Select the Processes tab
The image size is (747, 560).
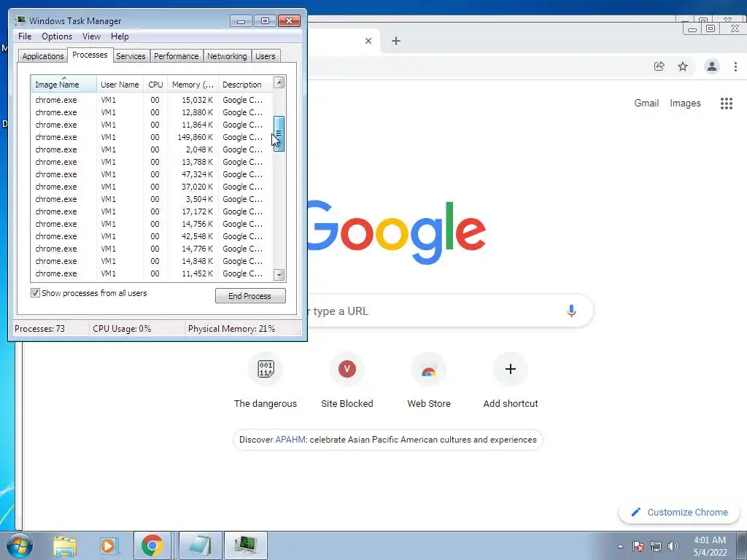tap(90, 55)
